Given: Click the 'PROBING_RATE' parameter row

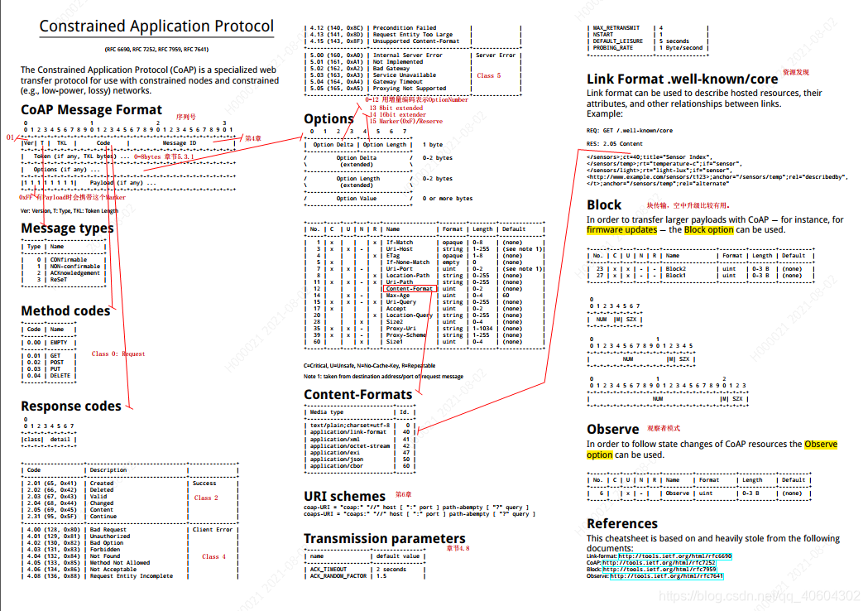Looking at the screenshot, I should tap(648, 48).
